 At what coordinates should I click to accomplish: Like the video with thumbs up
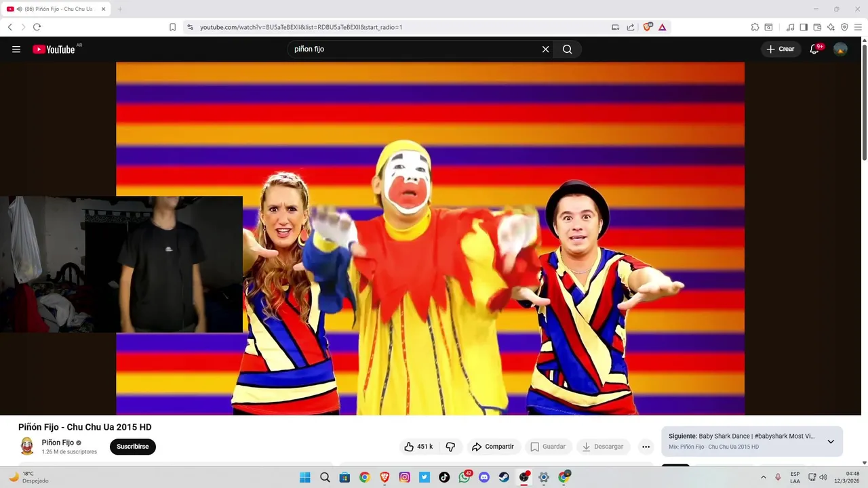tap(418, 447)
